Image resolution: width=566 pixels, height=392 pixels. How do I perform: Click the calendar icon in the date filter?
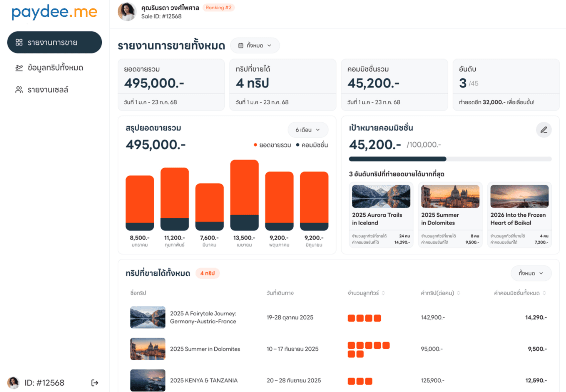click(x=241, y=45)
